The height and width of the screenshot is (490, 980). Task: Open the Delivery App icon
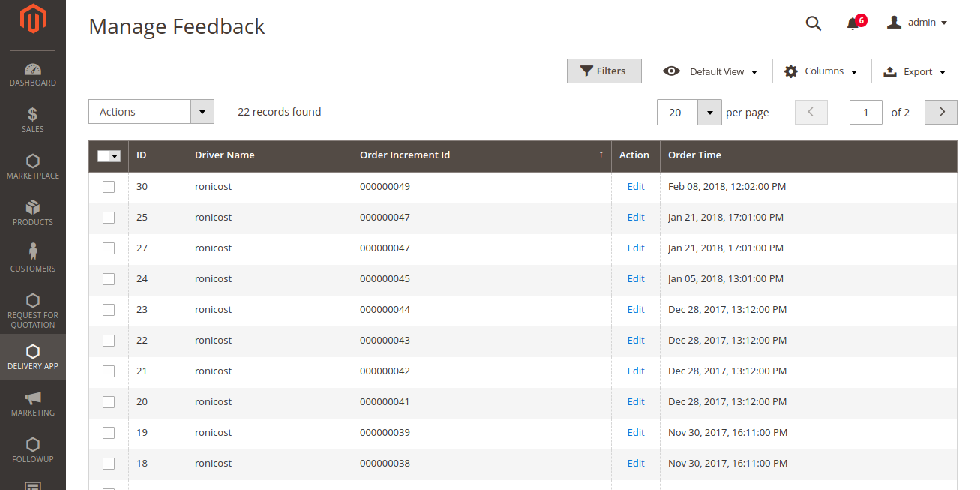click(x=32, y=351)
